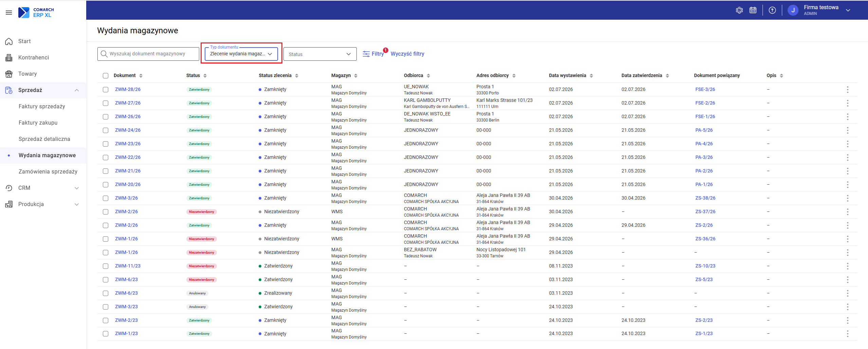Viewport: 868px width, 349px height.
Task: Sort table by Dokument column arrows
Action: click(141, 76)
